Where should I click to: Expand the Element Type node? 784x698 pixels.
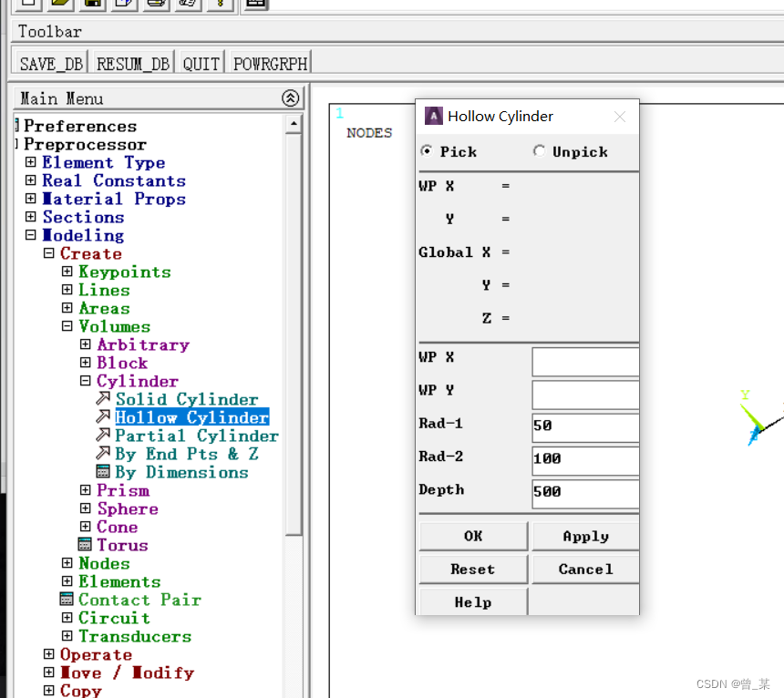pyautogui.click(x=30, y=162)
